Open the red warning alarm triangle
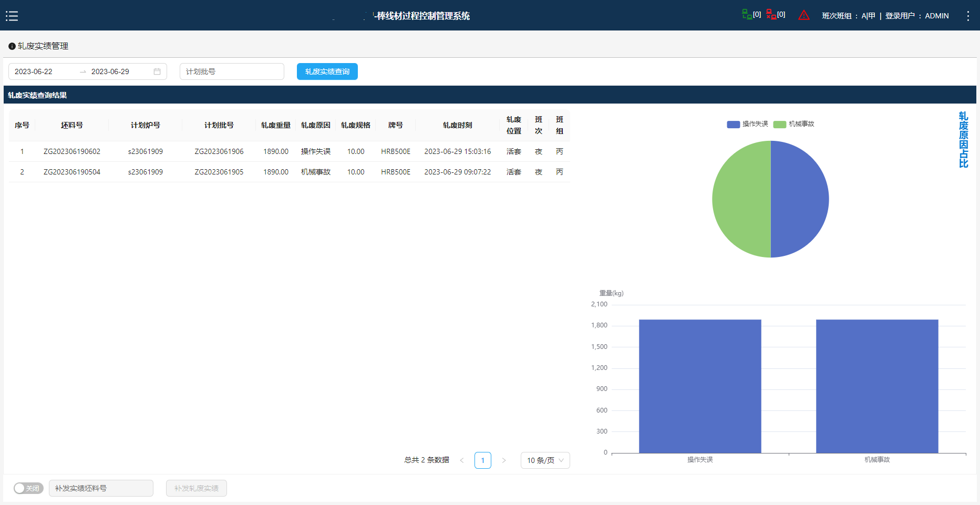The image size is (980, 505). (804, 15)
